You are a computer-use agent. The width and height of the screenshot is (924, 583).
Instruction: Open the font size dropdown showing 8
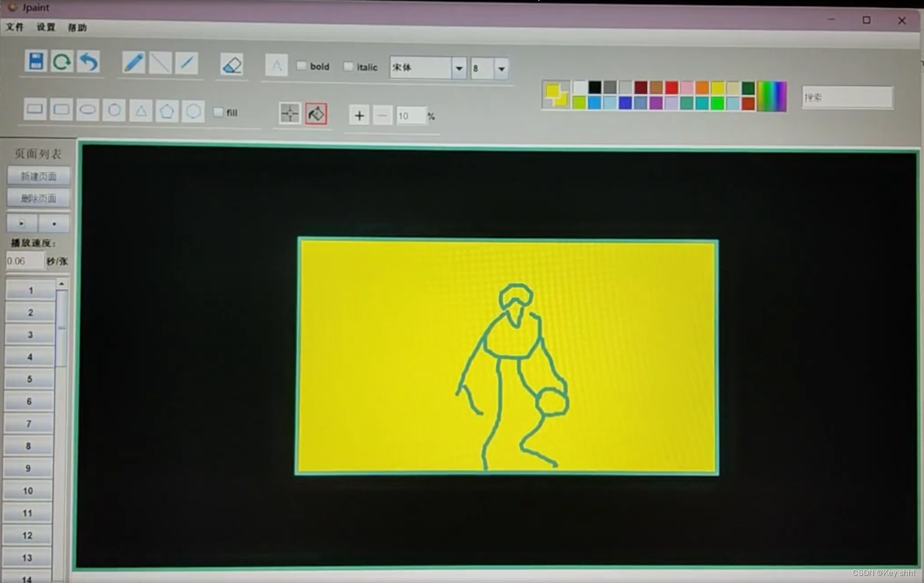(501, 69)
